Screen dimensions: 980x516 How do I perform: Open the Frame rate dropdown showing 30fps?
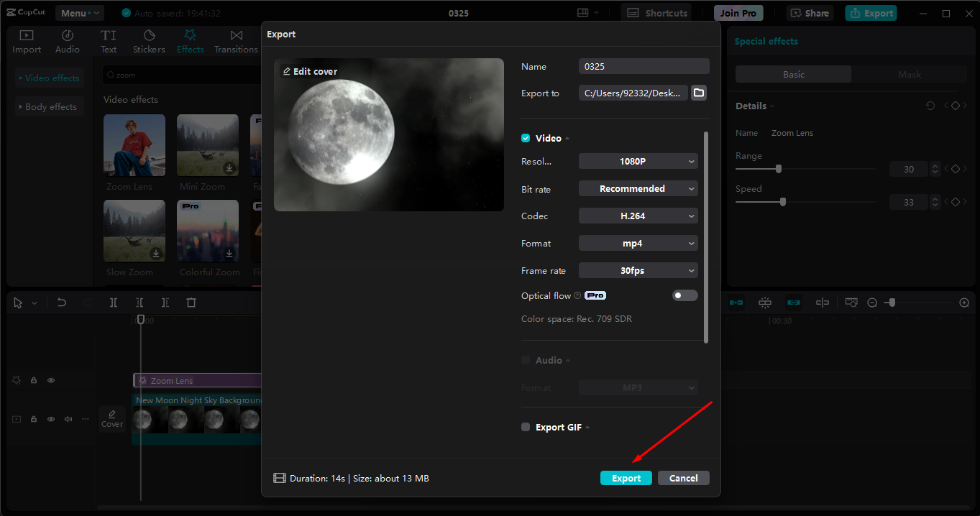pyautogui.click(x=638, y=269)
